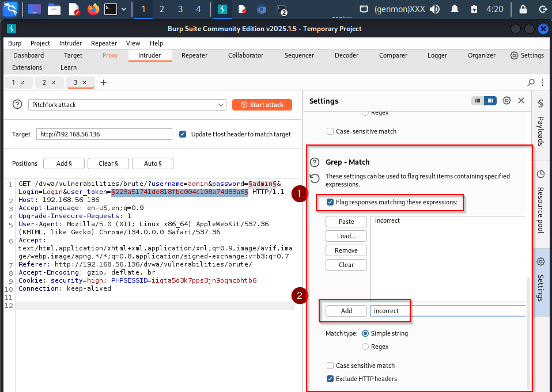The width and height of the screenshot is (552, 392).
Task: Open attack type help icon
Action: [17, 104]
